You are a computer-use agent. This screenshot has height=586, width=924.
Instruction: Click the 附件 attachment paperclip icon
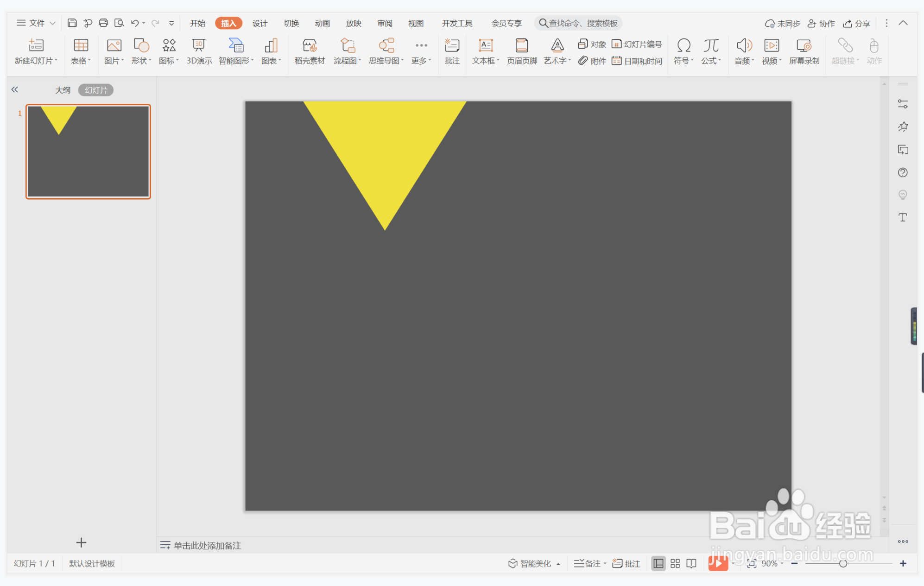click(583, 61)
